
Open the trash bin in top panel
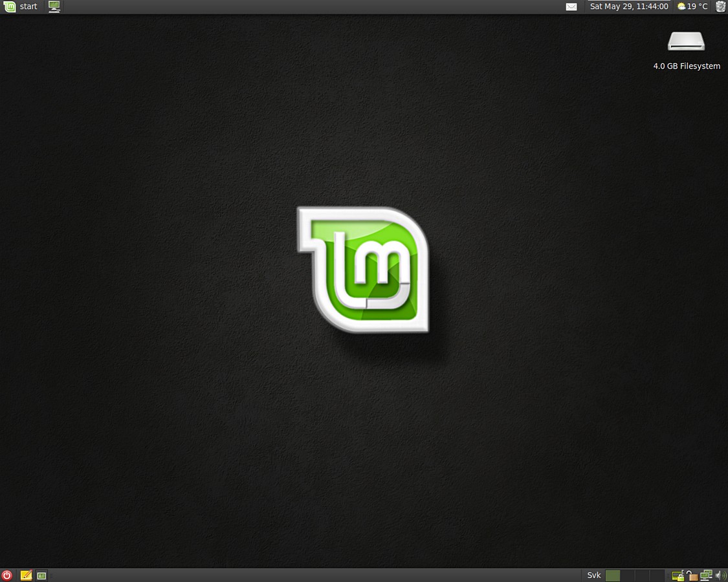720,6
